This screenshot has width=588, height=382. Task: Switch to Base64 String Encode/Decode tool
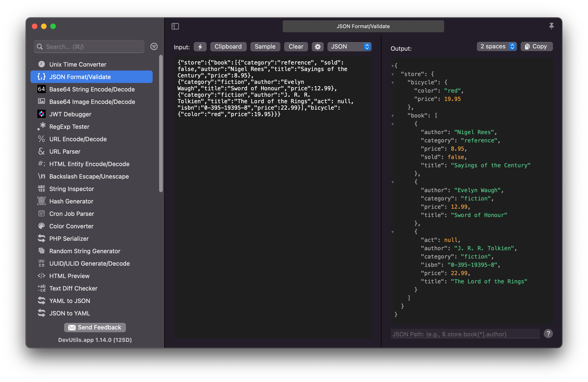pos(92,89)
